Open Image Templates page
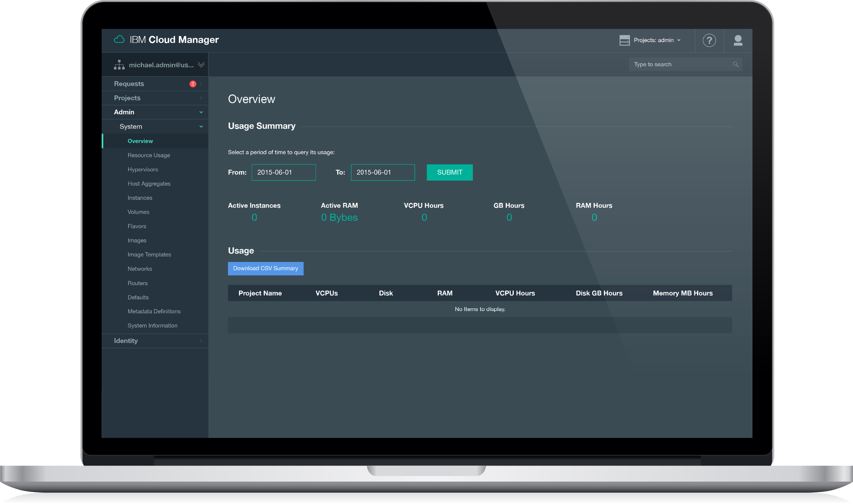Screen dimensions: 853x504 [x=149, y=254]
